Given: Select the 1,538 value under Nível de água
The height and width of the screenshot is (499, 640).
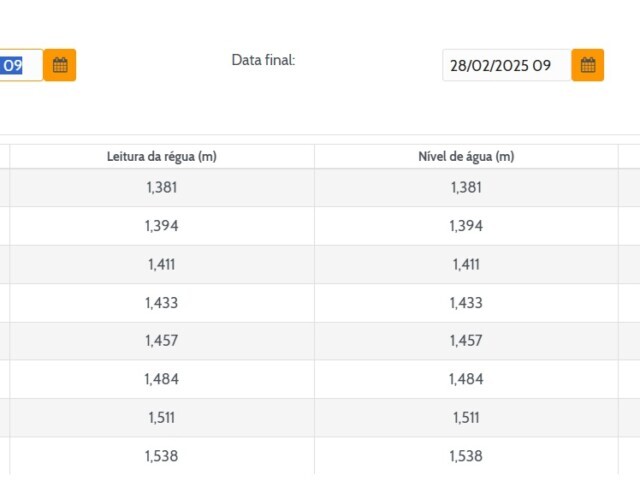Looking at the screenshot, I should 466,456.
